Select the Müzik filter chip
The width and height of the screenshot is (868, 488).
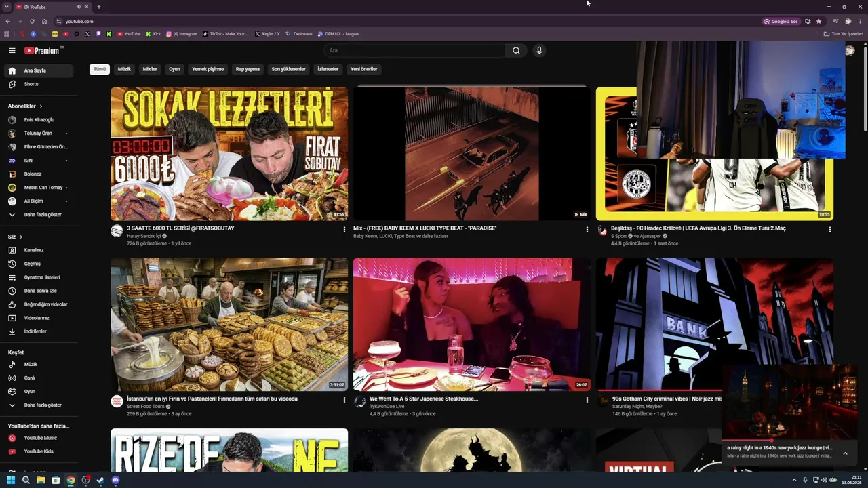pos(125,69)
